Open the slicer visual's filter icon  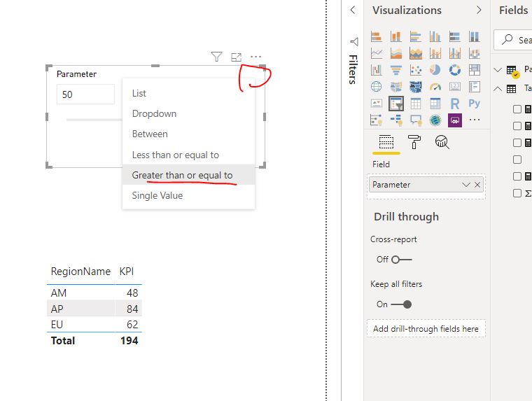[x=216, y=57]
